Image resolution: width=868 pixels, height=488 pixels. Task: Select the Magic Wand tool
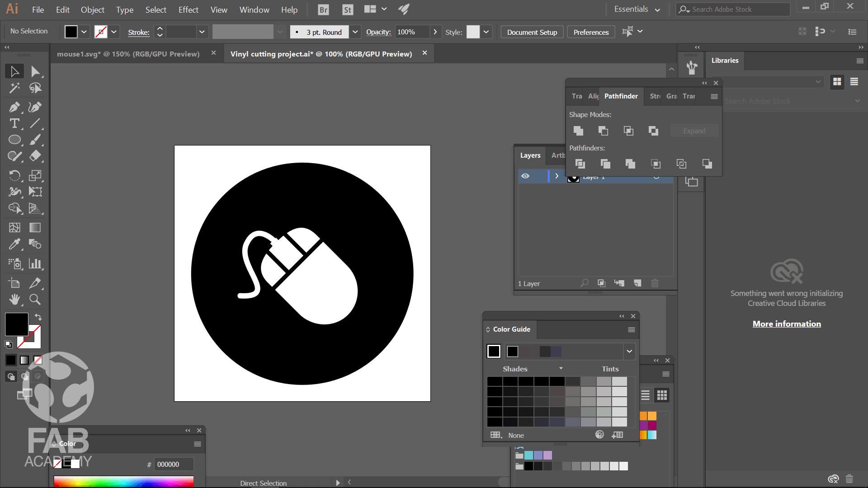coord(14,88)
